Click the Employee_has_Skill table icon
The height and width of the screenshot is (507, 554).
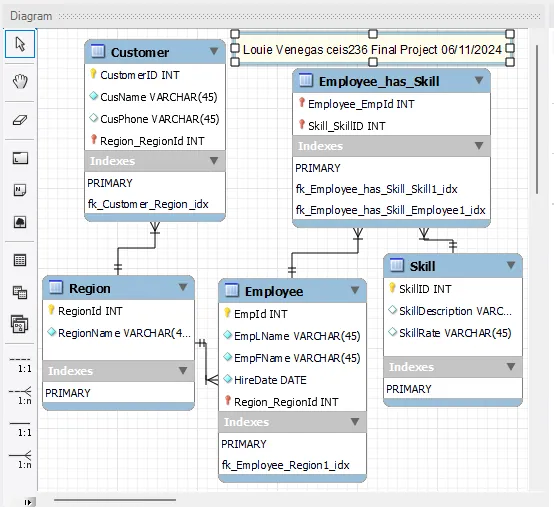[x=306, y=80]
